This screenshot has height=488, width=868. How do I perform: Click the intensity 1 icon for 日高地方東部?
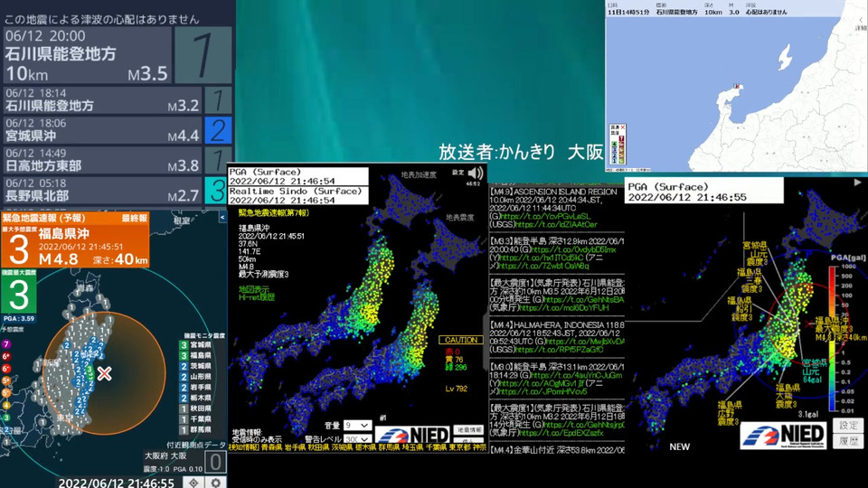pos(218,160)
